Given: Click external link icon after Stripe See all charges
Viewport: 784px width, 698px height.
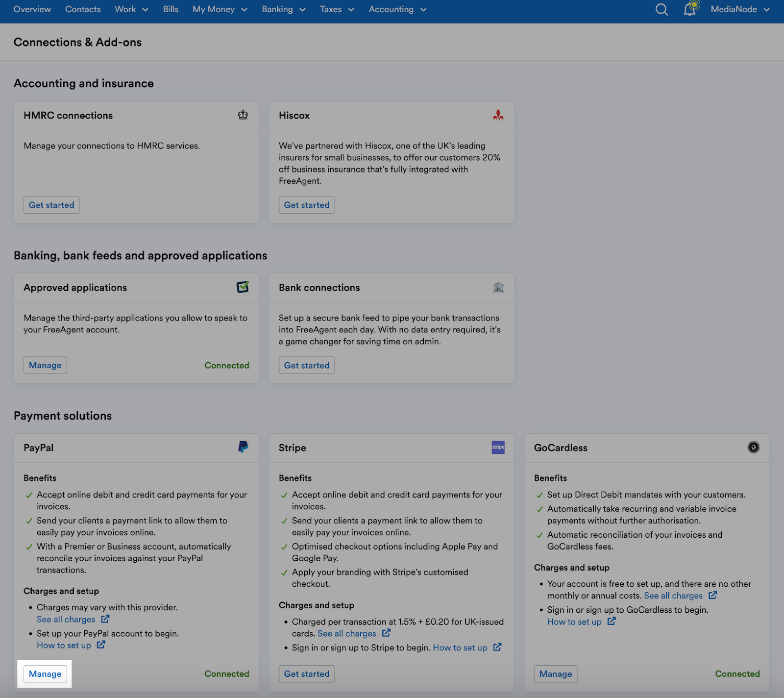Looking at the screenshot, I should [386, 633].
